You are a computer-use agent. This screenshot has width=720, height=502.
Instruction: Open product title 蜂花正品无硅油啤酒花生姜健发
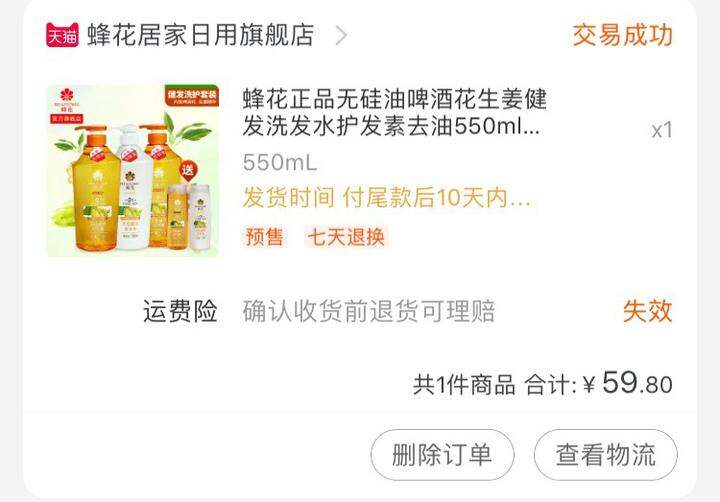(x=395, y=113)
